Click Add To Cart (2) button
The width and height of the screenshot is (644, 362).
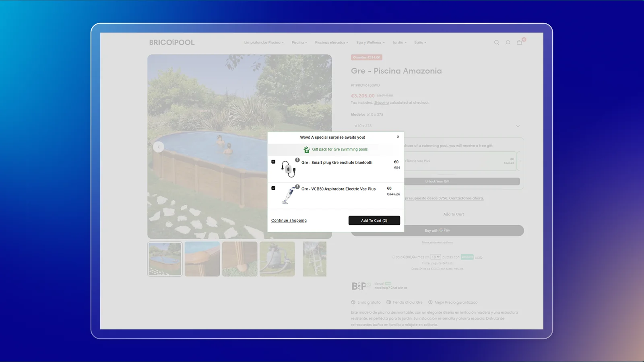[x=374, y=220]
